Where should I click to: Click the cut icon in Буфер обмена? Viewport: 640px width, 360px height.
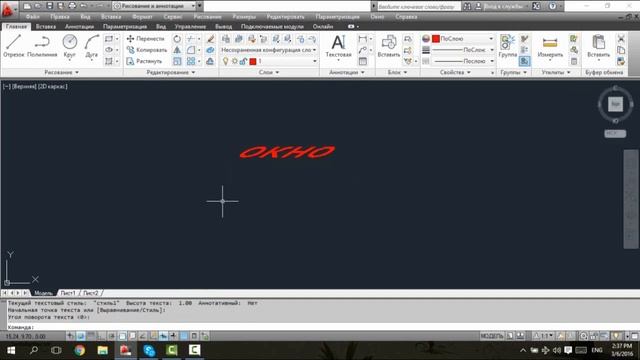coord(621,39)
